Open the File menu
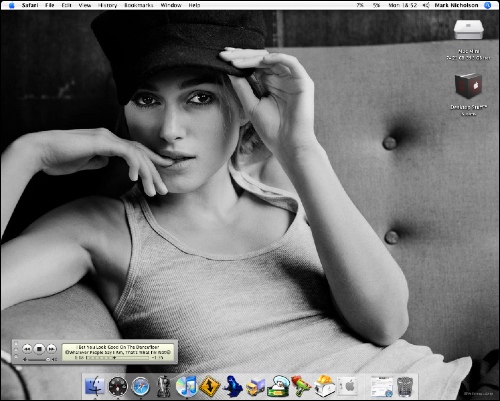The width and height of the screenshot is (500, 401). [50, 5]
